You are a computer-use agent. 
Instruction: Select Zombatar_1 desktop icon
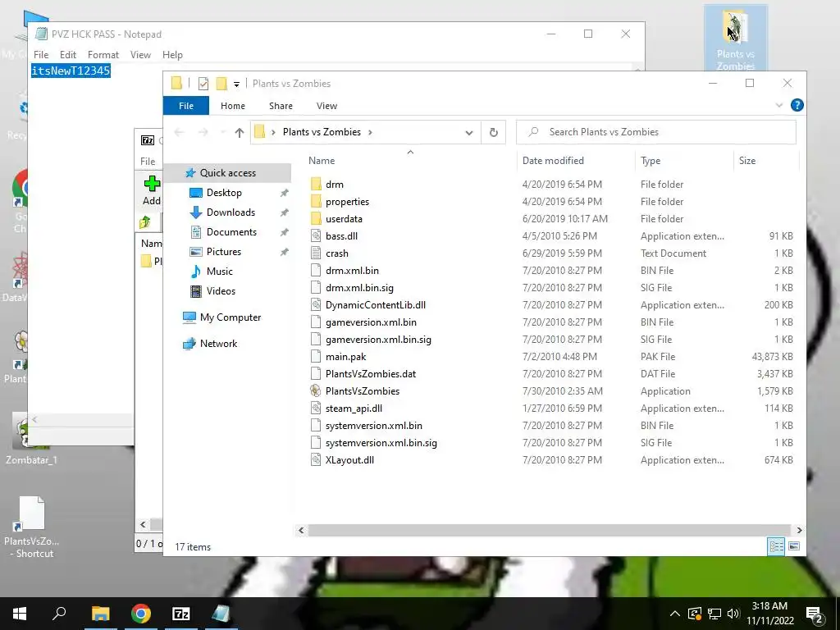(31, 438)
